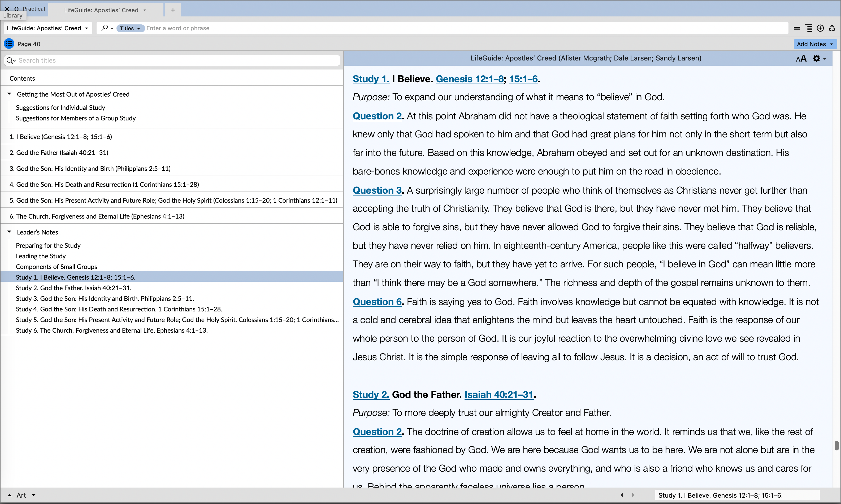The image size is (841, 504).
Task: Open Suggestions for Members of a Group Study
Action: click(x=76, y=118)
